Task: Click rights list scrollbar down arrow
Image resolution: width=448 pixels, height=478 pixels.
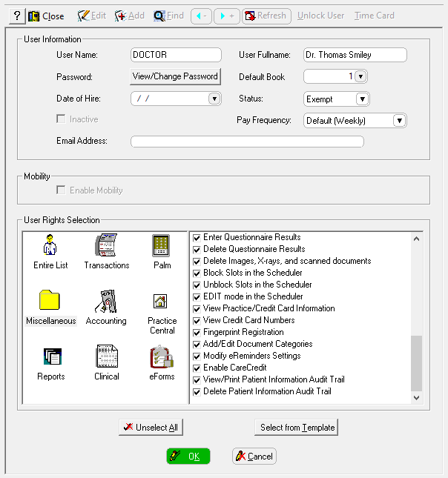Action: [416, 397]
